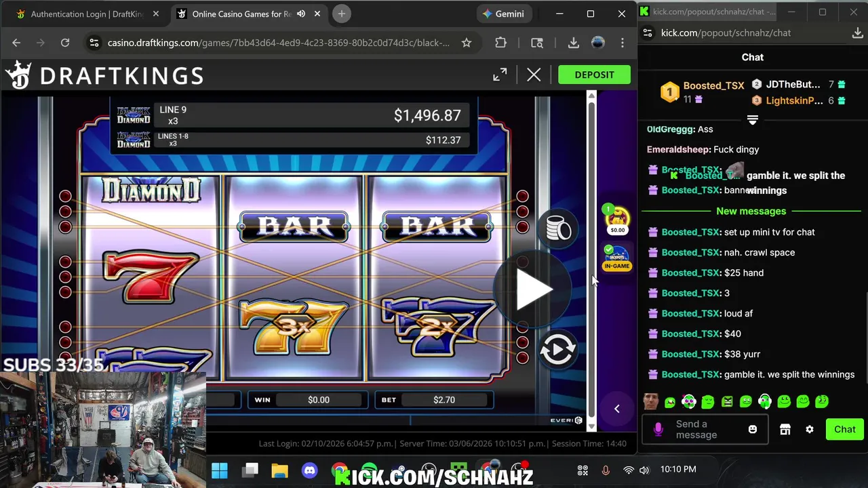Click the BET $2.70 field

pyautogui.click(x=434, y=400)
